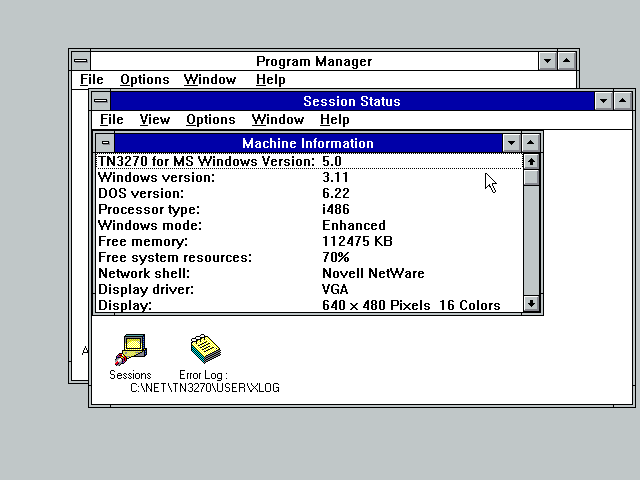Open Window menu in Program Manager
This screenshot has height=480, width=640.
[x=210, y=80]
